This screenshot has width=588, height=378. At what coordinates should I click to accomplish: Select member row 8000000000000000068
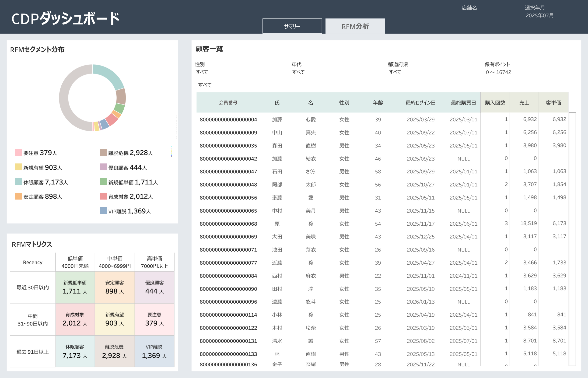click(228, 224)
